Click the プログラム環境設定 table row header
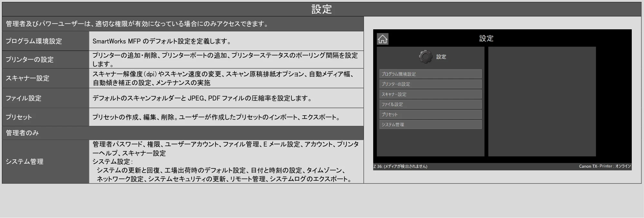The image size is (644, 218). 45,41
